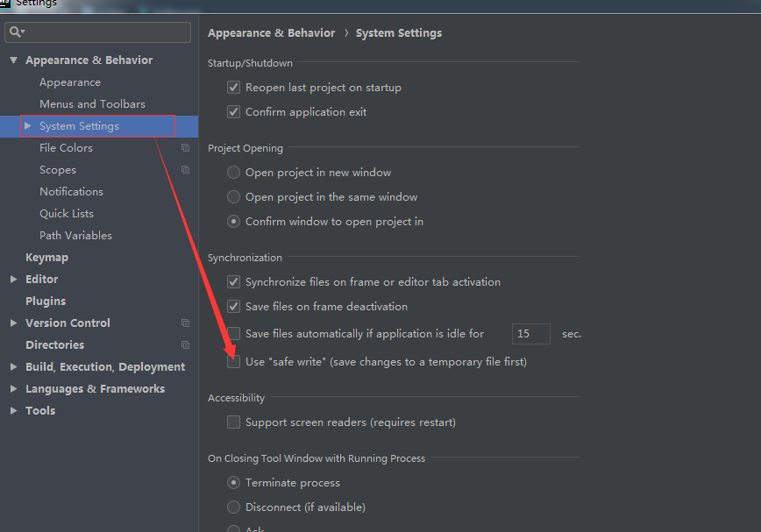This screenshot has width=761, height=532.
Task: Open Appearance settings page
Action: 70,82
